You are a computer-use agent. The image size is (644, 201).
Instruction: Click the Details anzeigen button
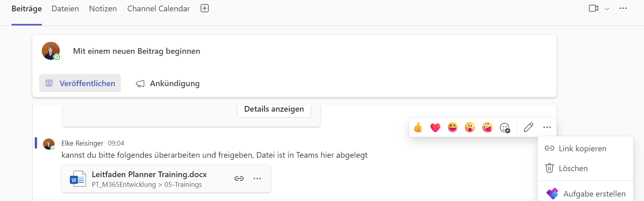point(274,109)
